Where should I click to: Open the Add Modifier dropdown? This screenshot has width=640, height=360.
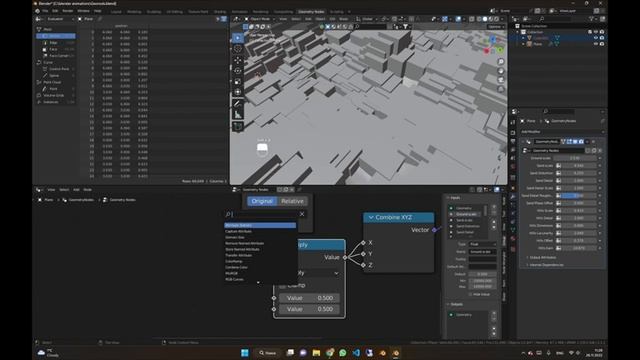pos(562,132)
